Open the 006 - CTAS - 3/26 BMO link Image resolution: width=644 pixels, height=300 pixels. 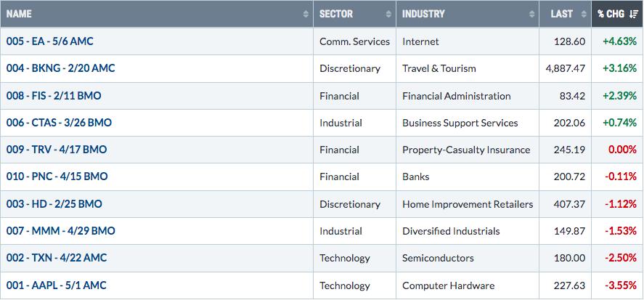(59, 123)
